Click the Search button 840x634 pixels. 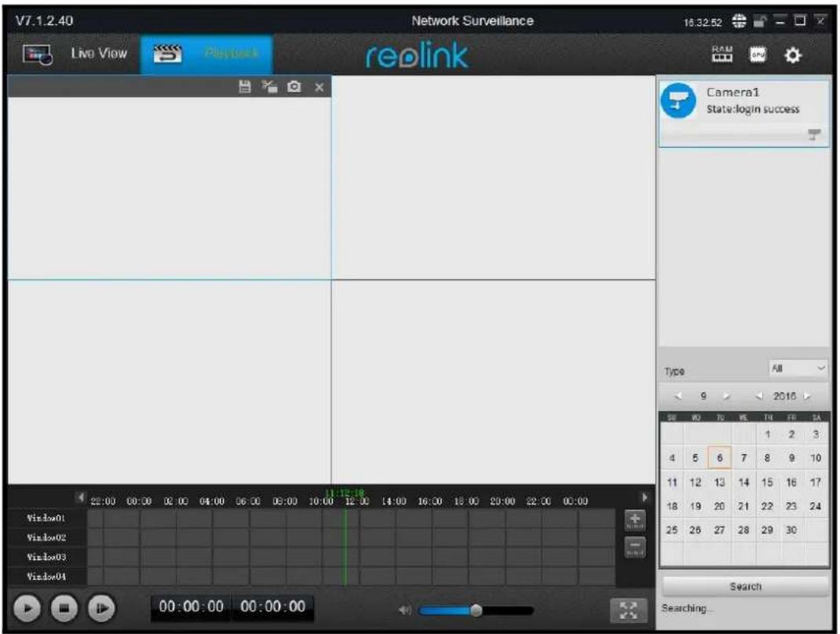745,586
